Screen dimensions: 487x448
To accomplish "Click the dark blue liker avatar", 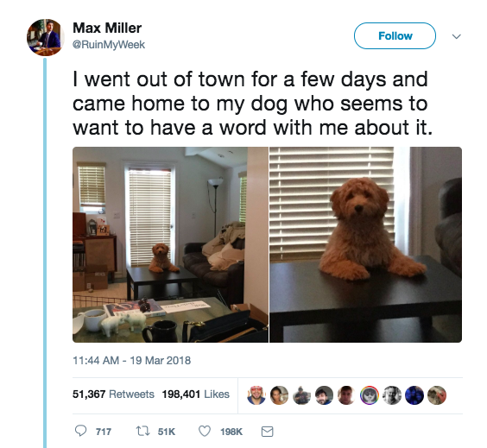I will pos(414,395).
